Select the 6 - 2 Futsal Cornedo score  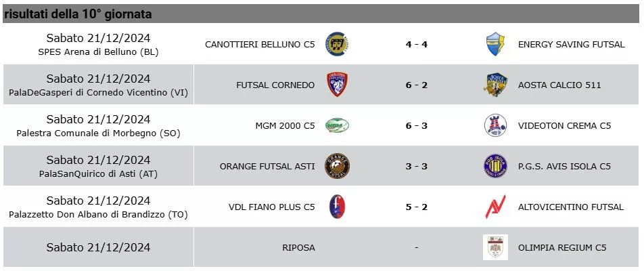pyautogui.click(x=416, y=85)
